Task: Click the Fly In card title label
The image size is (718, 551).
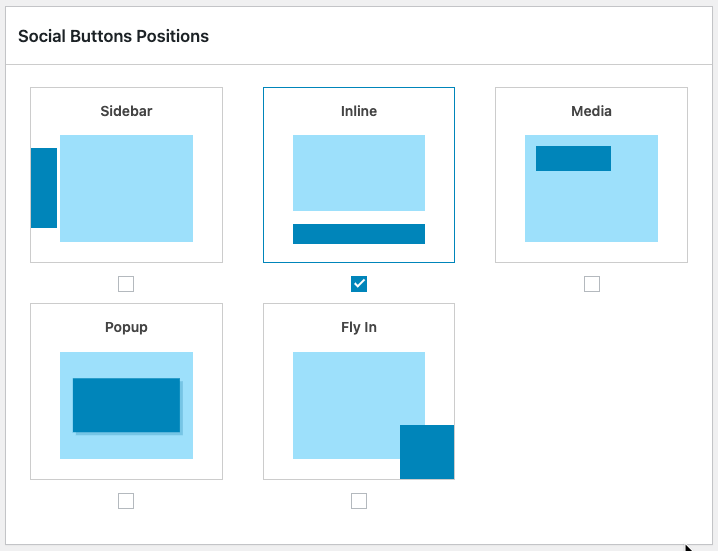Action: click(x=359, y=327)
